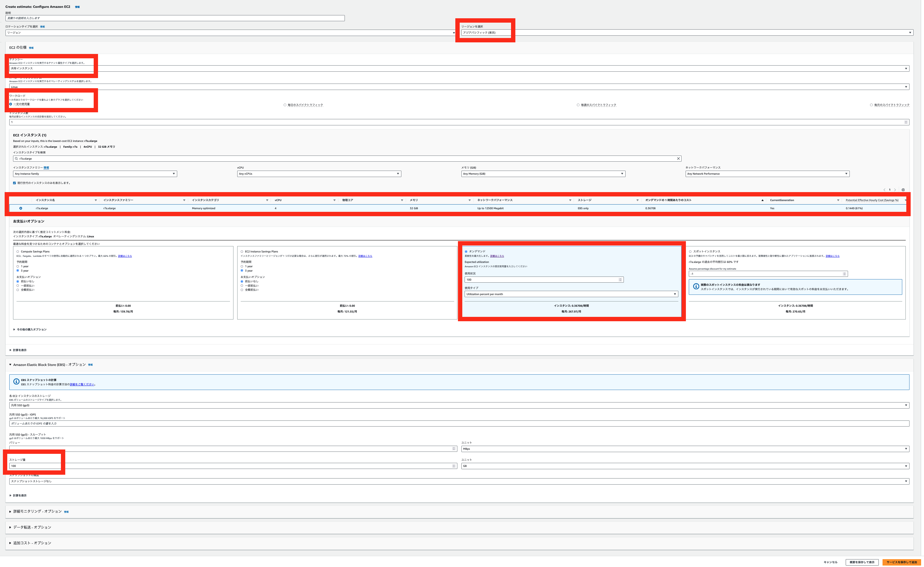Sort by on-demand hourly cost arrow
The width and height of the screenshot is (924, 567).
tap(762, 201)
